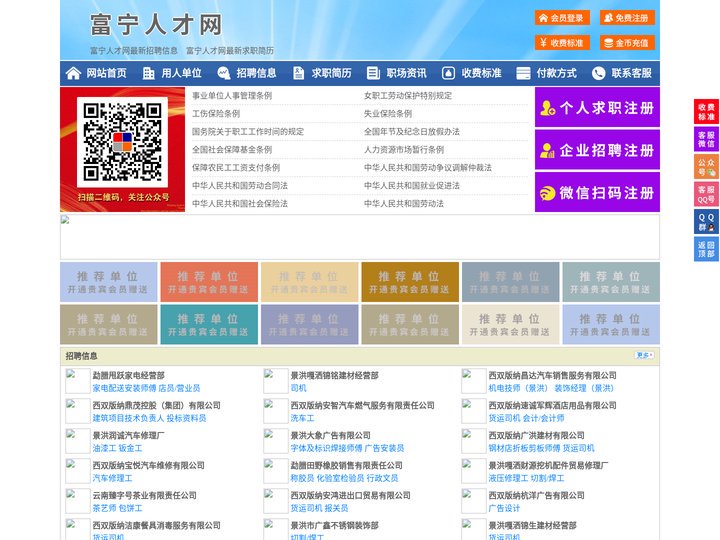Click the 富宁人才网 site title

157,24
